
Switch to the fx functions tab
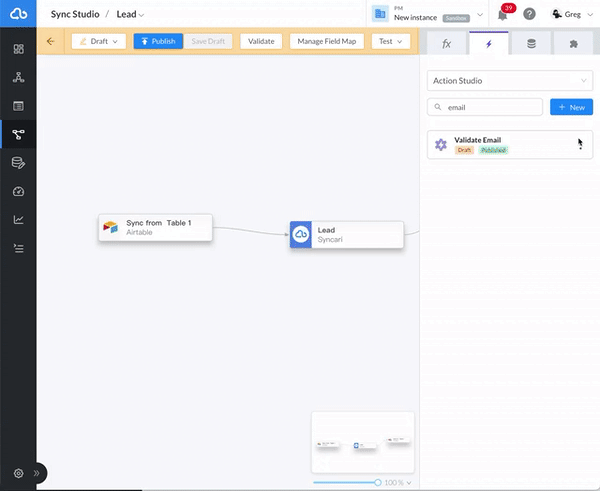click(447, 44)
